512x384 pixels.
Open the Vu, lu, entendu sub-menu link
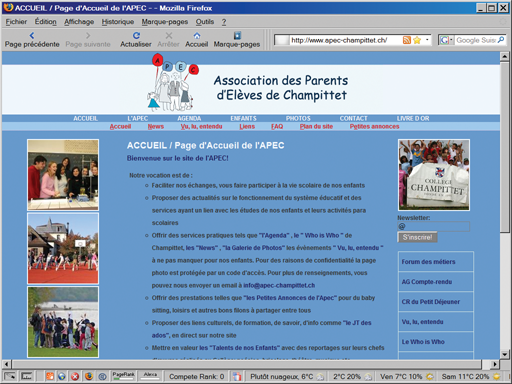[x=201, y=126]
